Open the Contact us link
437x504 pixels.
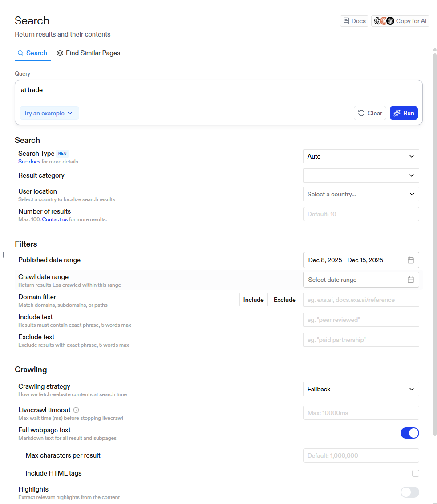(55, 219)
